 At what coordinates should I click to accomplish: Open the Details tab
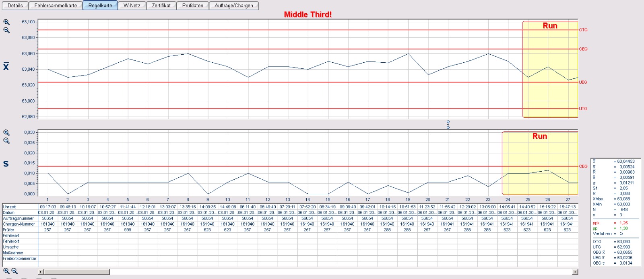tap(15, 6)
